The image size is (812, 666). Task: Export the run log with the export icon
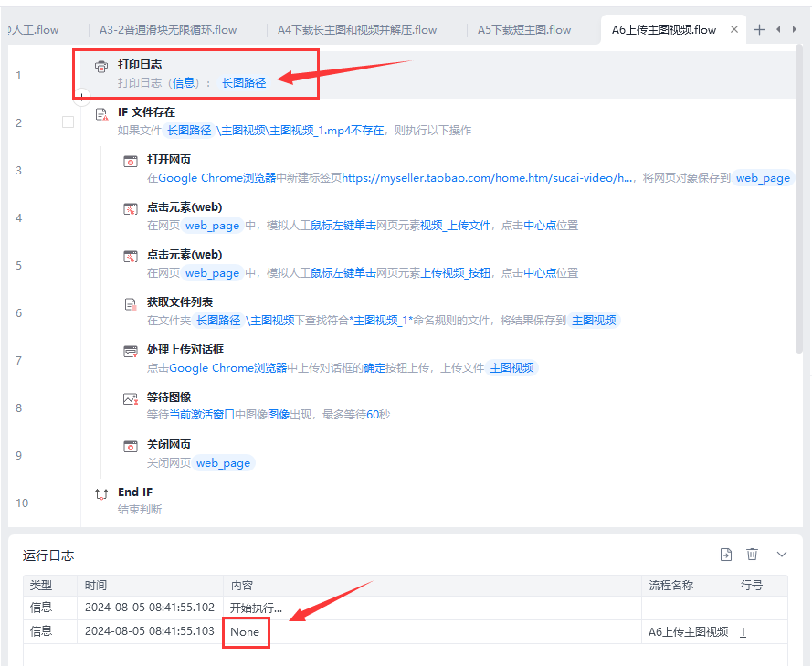click(x=726, y=555)
